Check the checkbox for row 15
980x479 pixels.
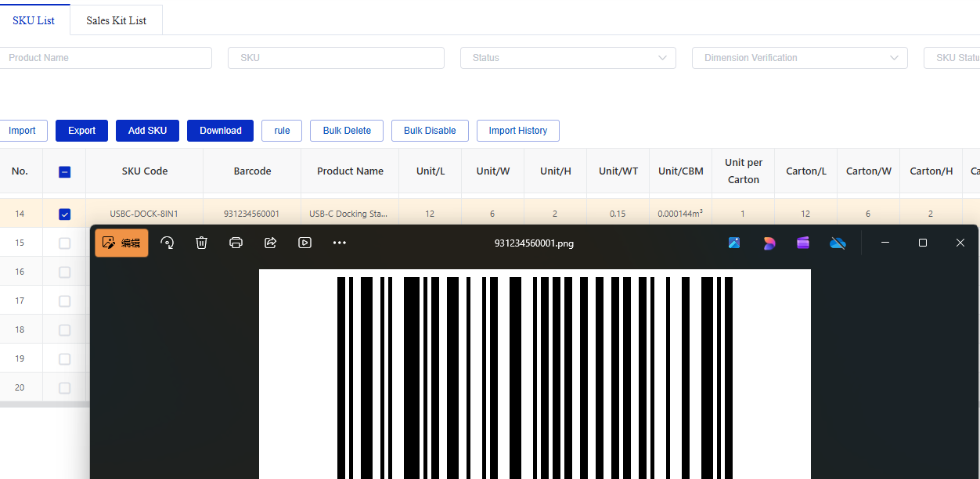coord(65,243)
